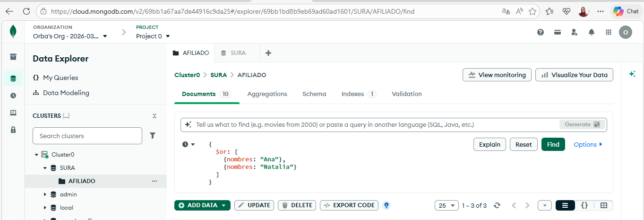This screenshot has height=220, width=644.
Task: Open the notifications bell icon
Action: pyautogui.click(x=592, y=32)
